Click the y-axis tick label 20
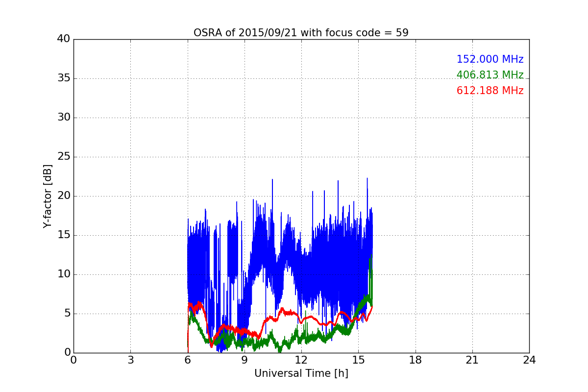Image resolution: width=588 pixels, height=392 pixels. (64, 196)
